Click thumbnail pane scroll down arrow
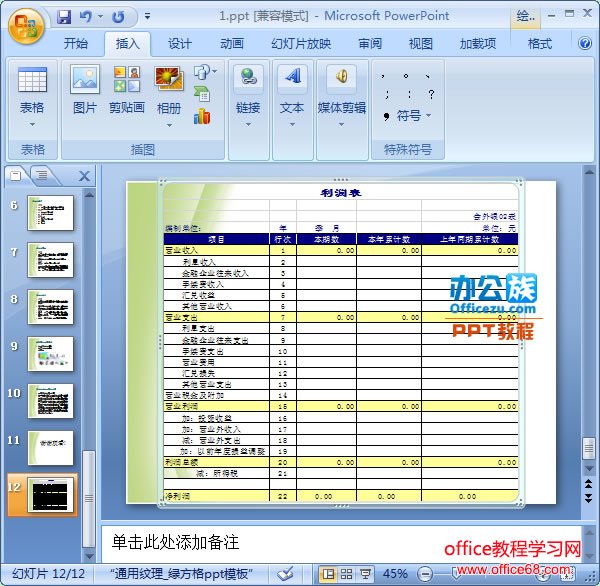The height and width of the screenshot is (586, 600). (x=89, y=556)
